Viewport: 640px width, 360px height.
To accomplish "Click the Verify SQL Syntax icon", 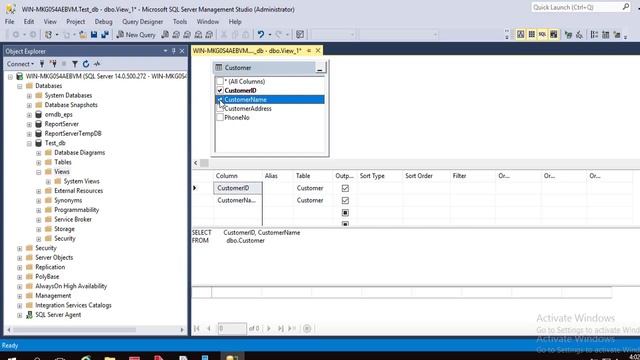I will (x=579, y=35).
